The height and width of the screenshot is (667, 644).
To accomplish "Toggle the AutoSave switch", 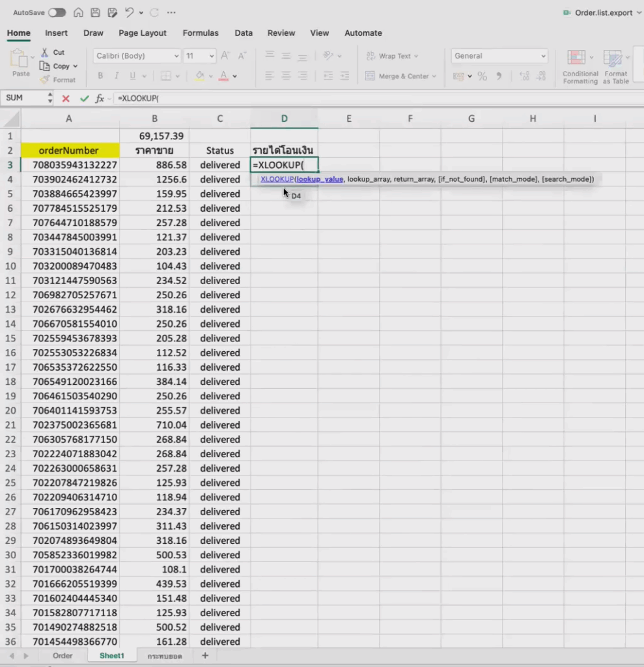I will [x=57, y=12].
